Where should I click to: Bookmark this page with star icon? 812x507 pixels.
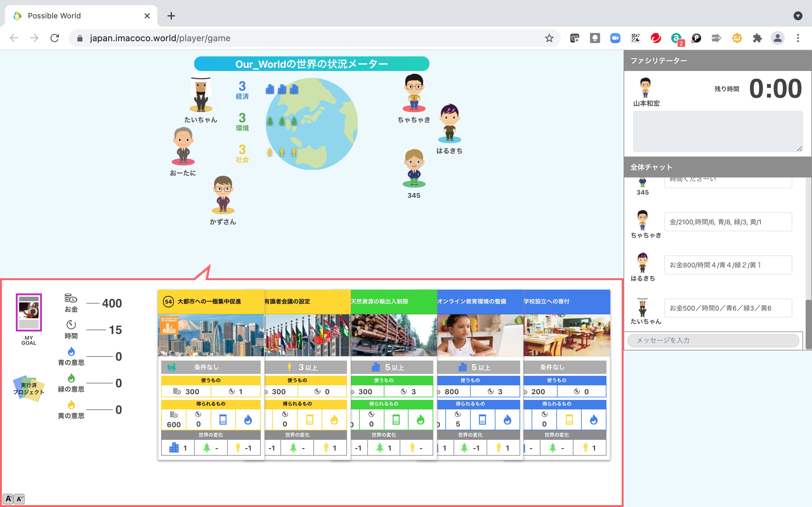[549, 38]
